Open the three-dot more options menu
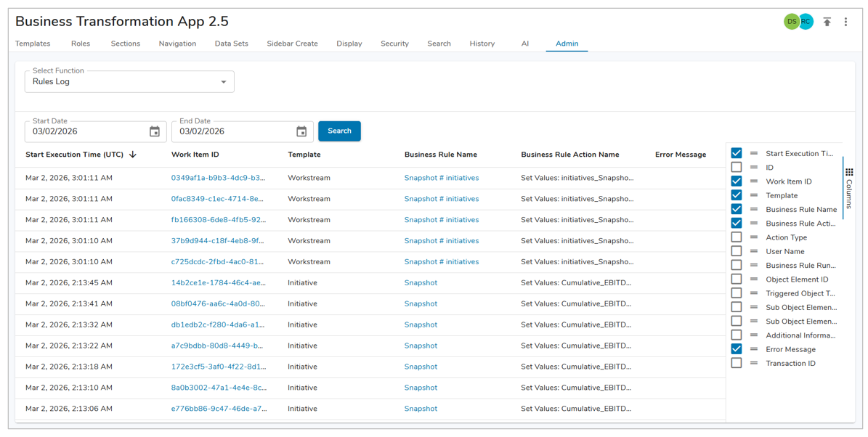The image size is (868, 437). 845,22
